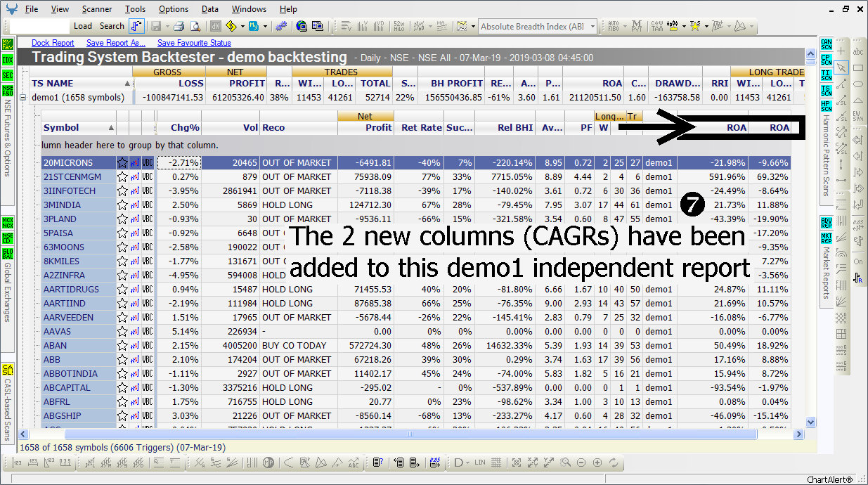This screenshot has height=485, width=868.
Task: Open the Data menu
Action: [x=210, y=9]
